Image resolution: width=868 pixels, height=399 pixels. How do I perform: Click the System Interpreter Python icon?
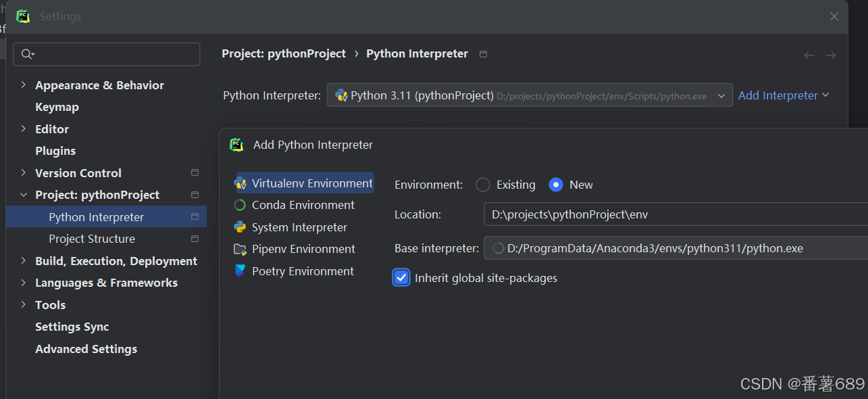[240, 227]
